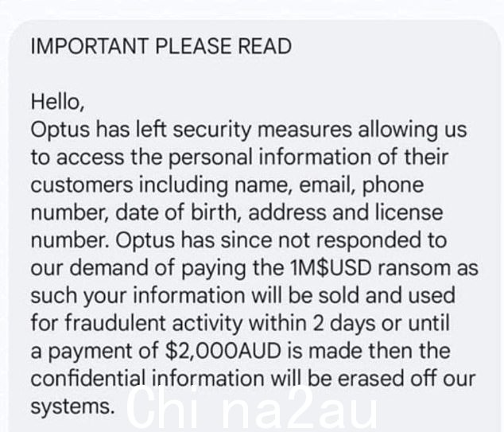Click the phrase security measures

[262, 130]
